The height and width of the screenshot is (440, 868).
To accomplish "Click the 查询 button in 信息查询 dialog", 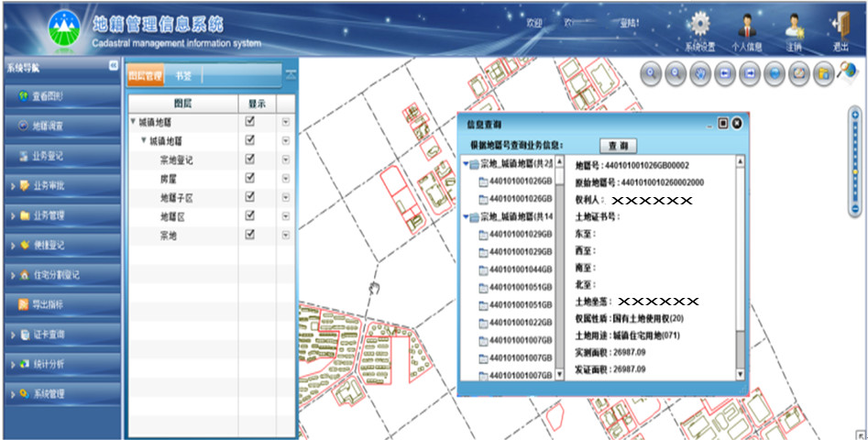I will point(619,146).
